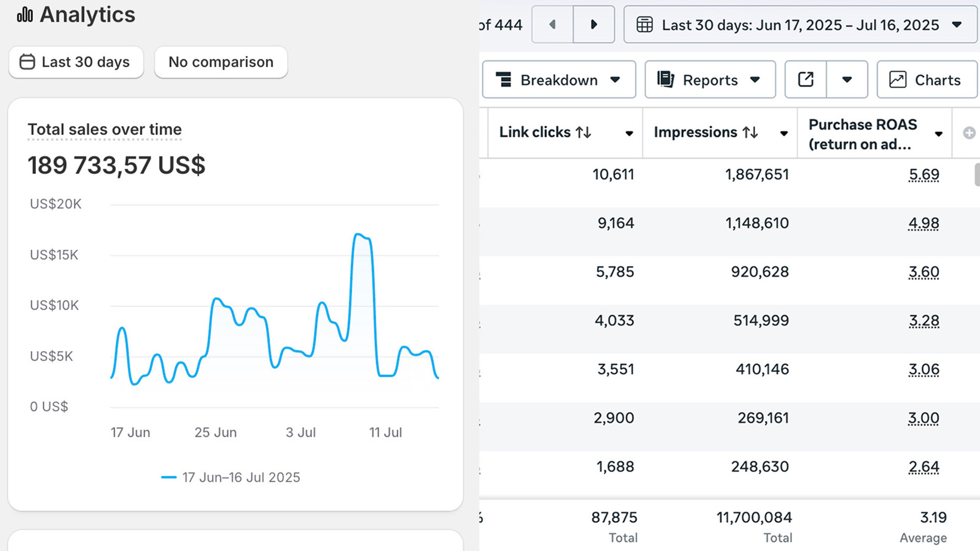
Task: Open Impressions column options arrow
Action: (784, 134)
